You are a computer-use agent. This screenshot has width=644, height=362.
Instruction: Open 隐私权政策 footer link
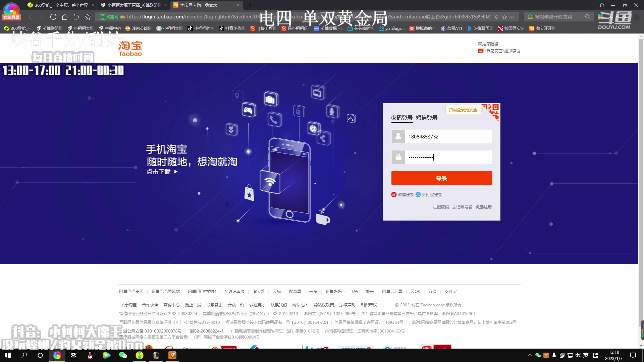(324, 305)
